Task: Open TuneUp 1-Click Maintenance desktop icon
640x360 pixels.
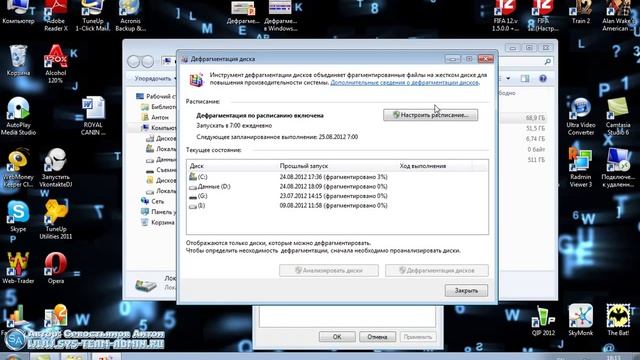Action: (93, 16)
